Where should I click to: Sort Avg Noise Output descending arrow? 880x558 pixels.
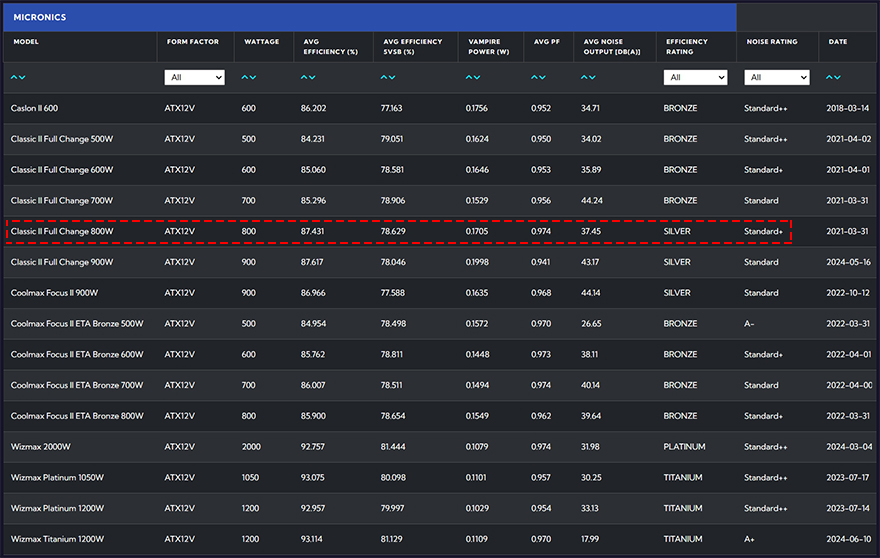click(x=592, y=77)
